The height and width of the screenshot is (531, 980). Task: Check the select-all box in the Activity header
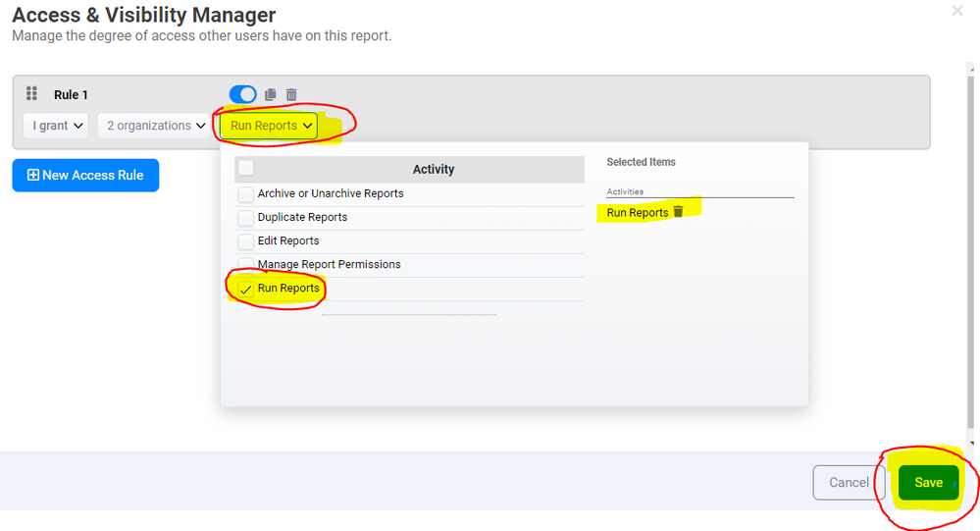click(x=246, y=168)
